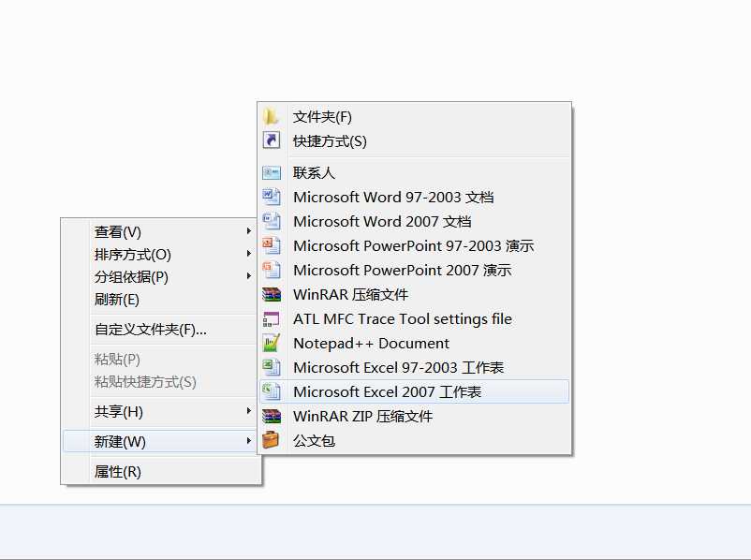
Task: Open 分组依据(P) menu entry
Action: coord(161,277)
